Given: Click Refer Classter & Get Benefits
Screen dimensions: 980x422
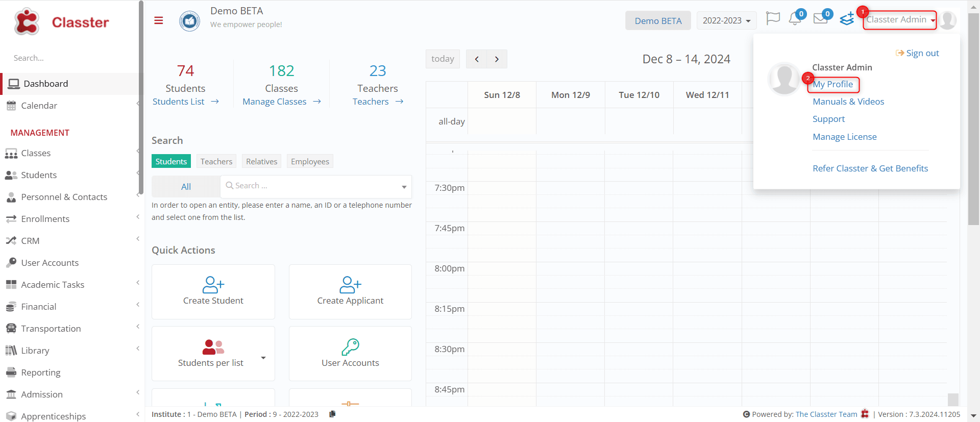Looking at the screenshot, I should pyautogui.click(x=870, y=168).
